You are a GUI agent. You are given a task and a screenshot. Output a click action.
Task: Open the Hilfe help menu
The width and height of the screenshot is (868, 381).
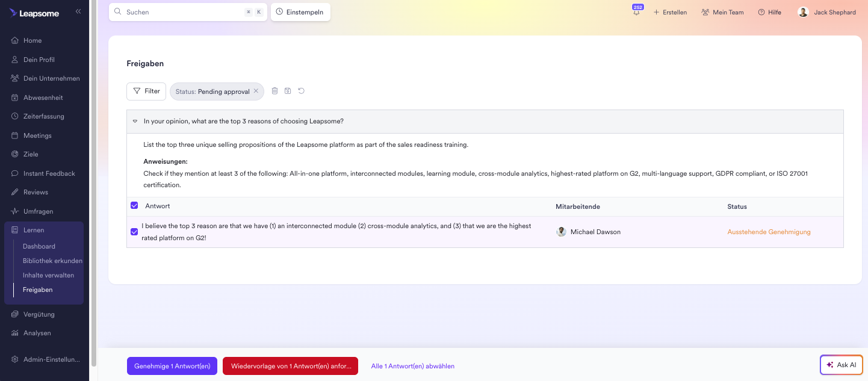[769, 12]
